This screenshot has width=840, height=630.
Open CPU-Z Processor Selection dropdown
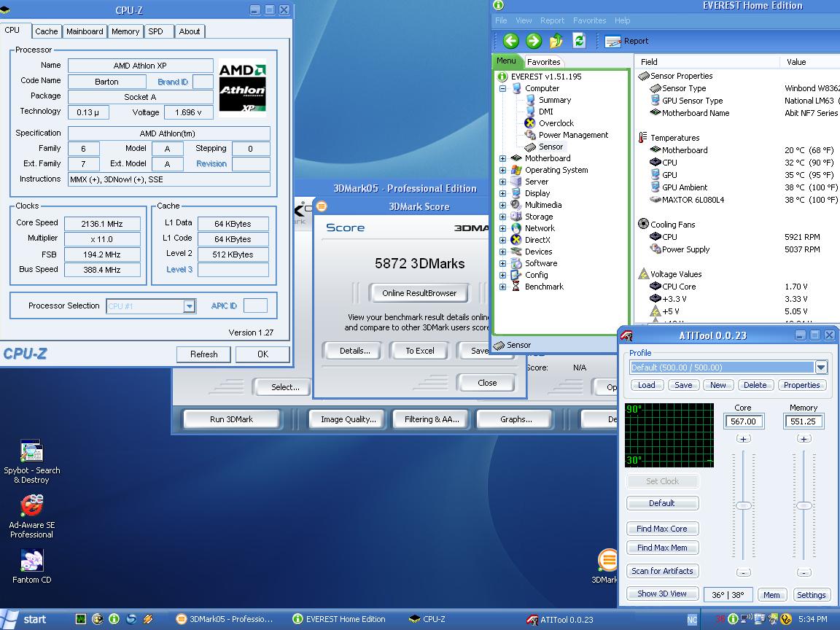coord(189,306)
